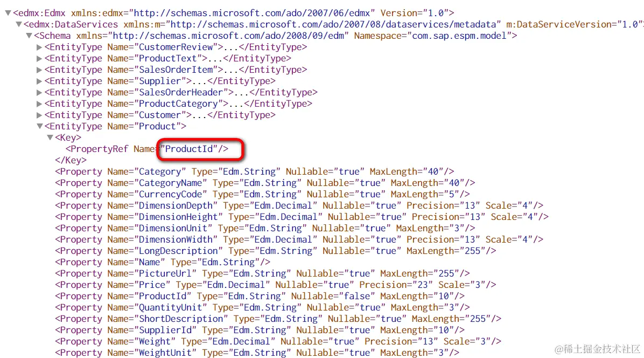Screen dimensions: 644x358
Task: Click the closing Key tag
Action: [x=71, y=160]
